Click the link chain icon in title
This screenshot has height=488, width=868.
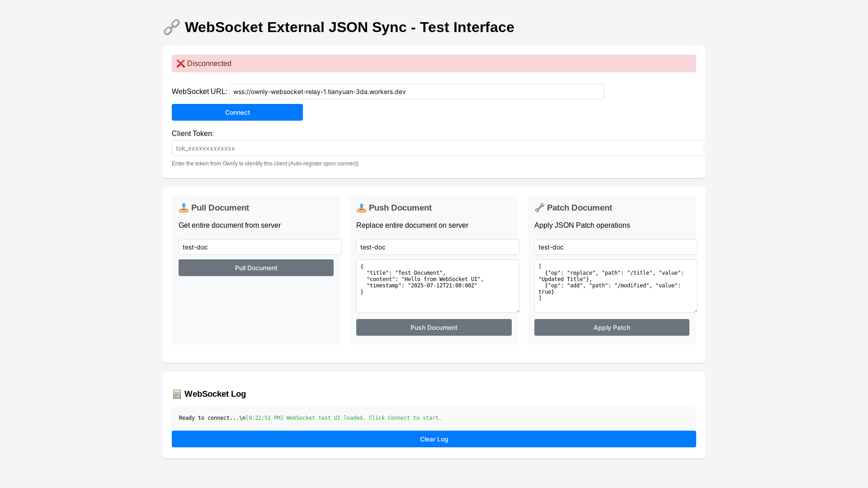click(x=172, y=27)
